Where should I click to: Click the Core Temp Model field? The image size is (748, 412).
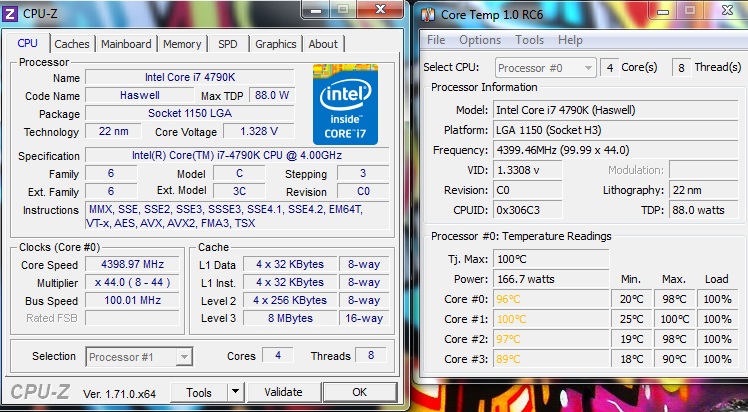[x=615, y=110]
